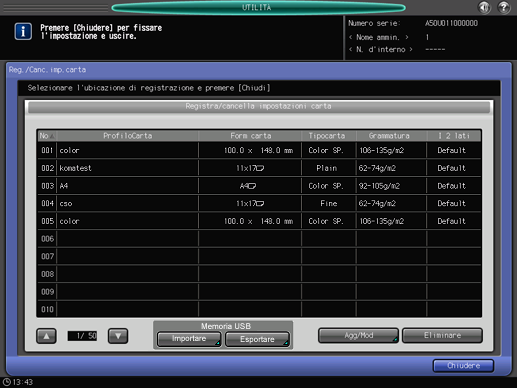Click the Form carta column header
The width and height of the screenshot is (517, 388).
pos(250,136)
